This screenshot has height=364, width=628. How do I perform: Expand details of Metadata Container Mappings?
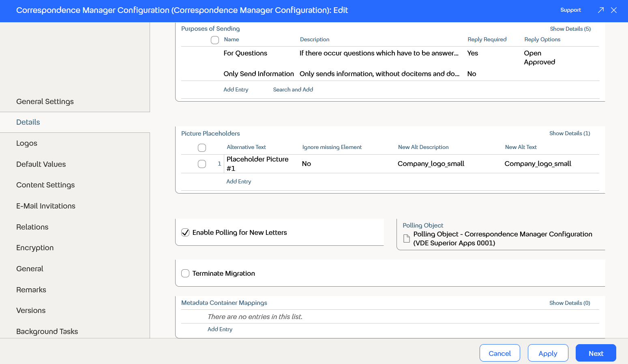click(x=570, y=303)
